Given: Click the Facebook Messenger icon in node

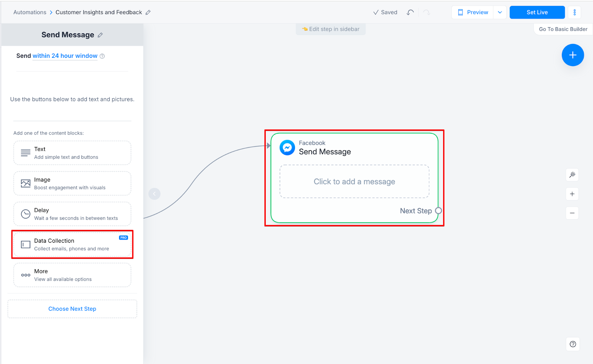Looking at the screenshot, I should coord(287,147).
